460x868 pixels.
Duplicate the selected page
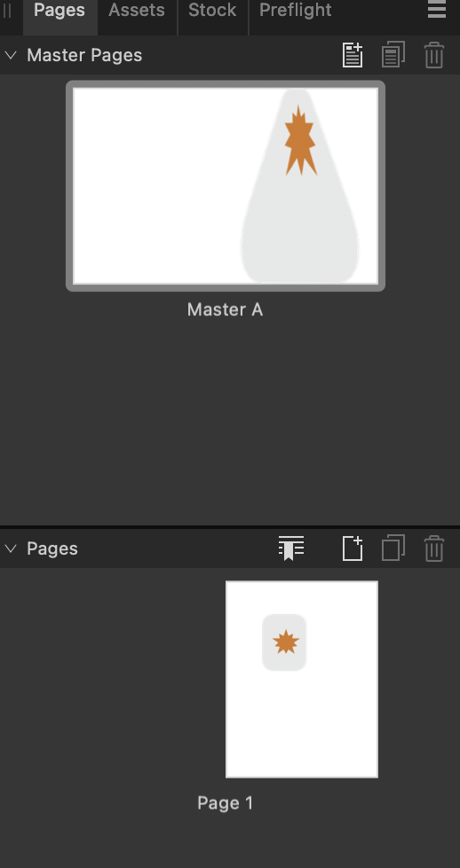pos(393,548)
